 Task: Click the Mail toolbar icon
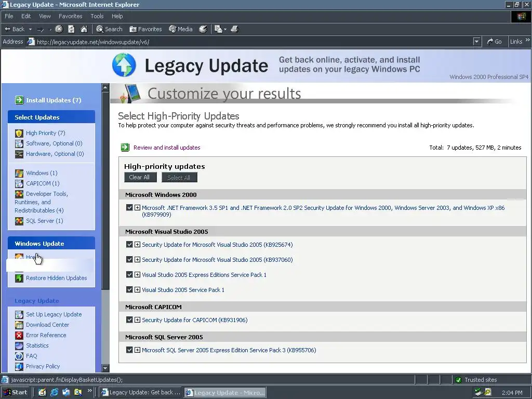click(x=219, y=29)
